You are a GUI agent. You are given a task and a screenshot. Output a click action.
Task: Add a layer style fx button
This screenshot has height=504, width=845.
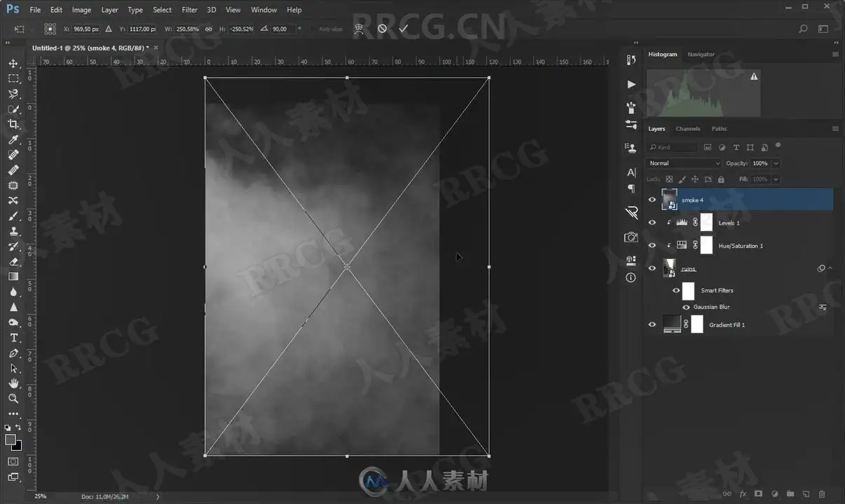[x=743, y=494]
